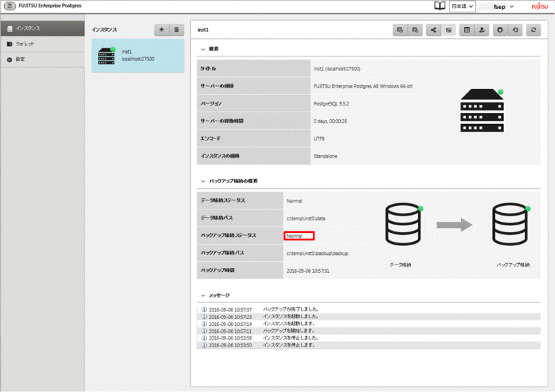This screenshot has width=555, height=392.
Task: Collapse the バックアップ格納の概要 section
Action: [x=203, y=181]
